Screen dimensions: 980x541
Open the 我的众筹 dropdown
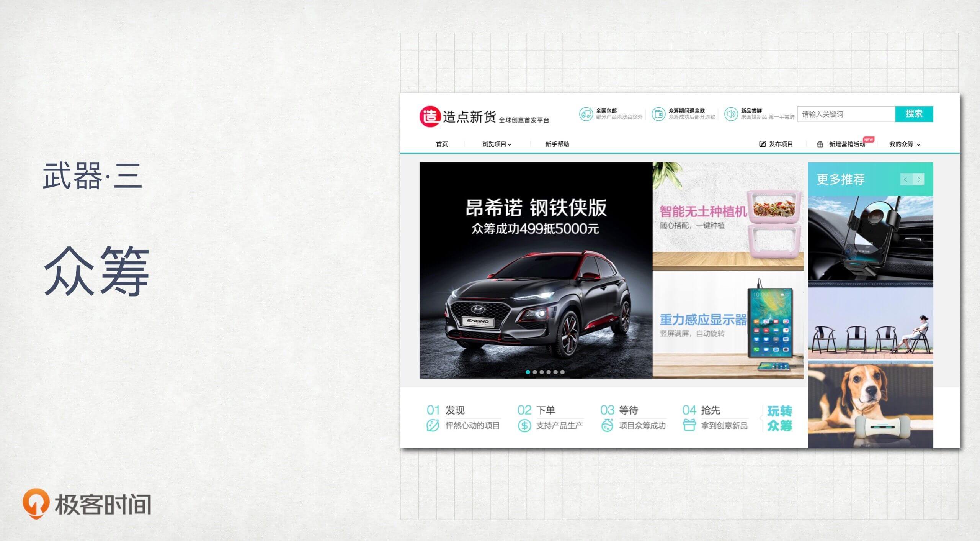tap(905, 144)
